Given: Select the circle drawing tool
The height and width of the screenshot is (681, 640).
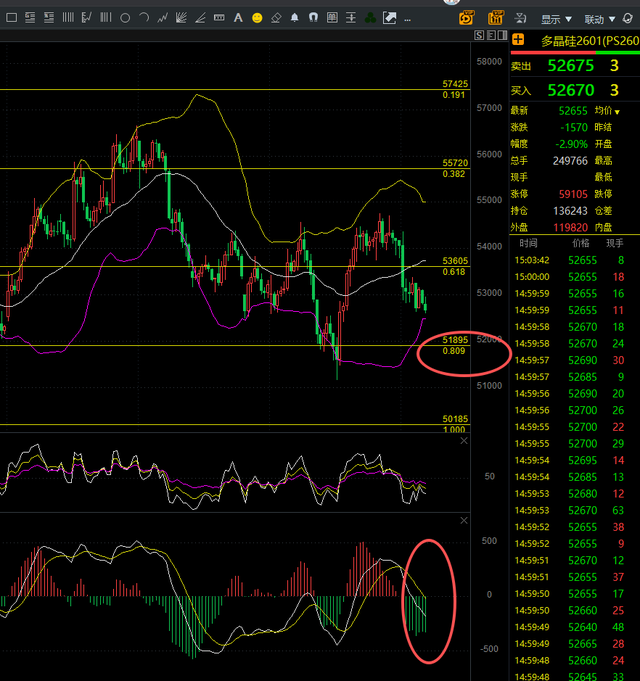Looking at the screenshot, I should click(x=125, y=18).
